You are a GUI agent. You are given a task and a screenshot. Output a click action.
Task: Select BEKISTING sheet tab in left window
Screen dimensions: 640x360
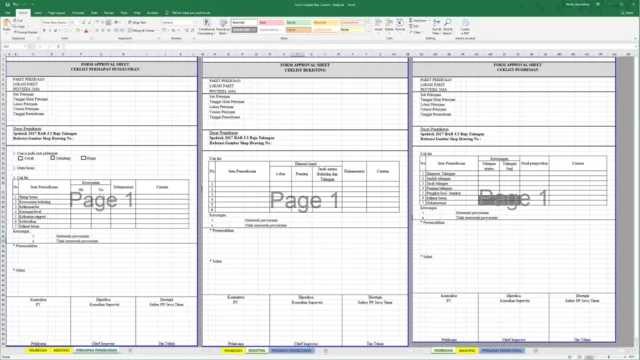(61, 350)
